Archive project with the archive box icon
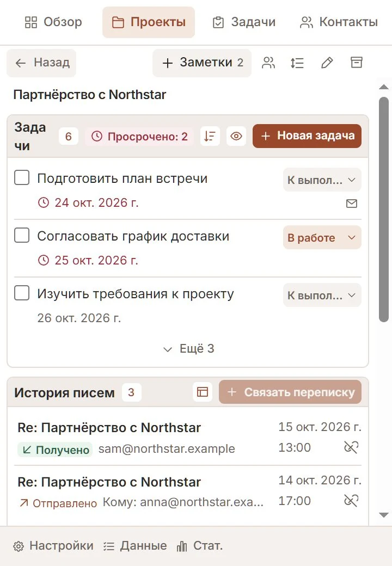Image resolution: width=392 pixels, height=566 pixels. [x=357, y=62]
